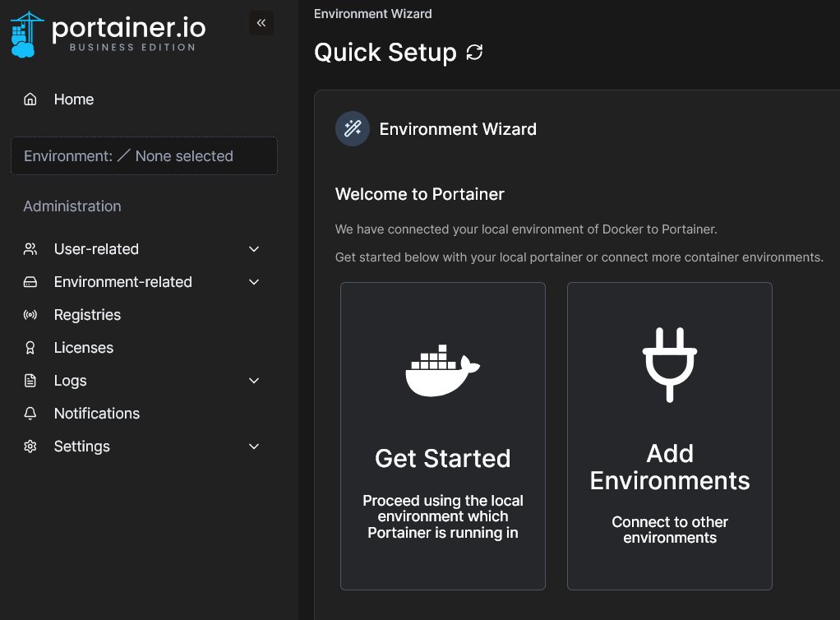Click the power plug icon
The width and height of the screenshot is (840, 620).
(670, 364)
